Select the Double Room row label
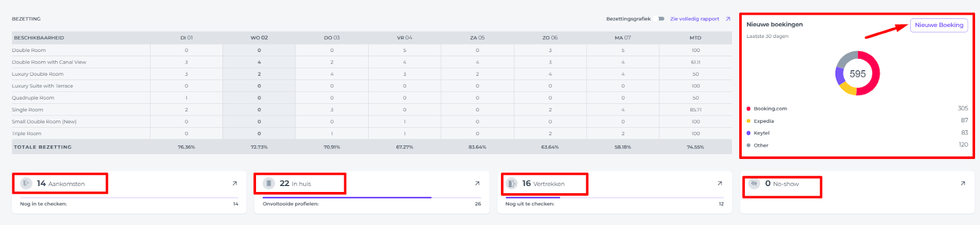This screenshot has height=225, width=980. click(29, 50)
